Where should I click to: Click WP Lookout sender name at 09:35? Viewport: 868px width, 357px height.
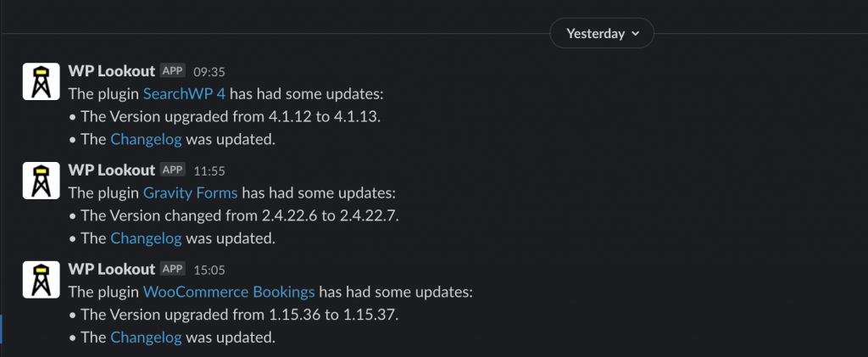coord(112,71)
